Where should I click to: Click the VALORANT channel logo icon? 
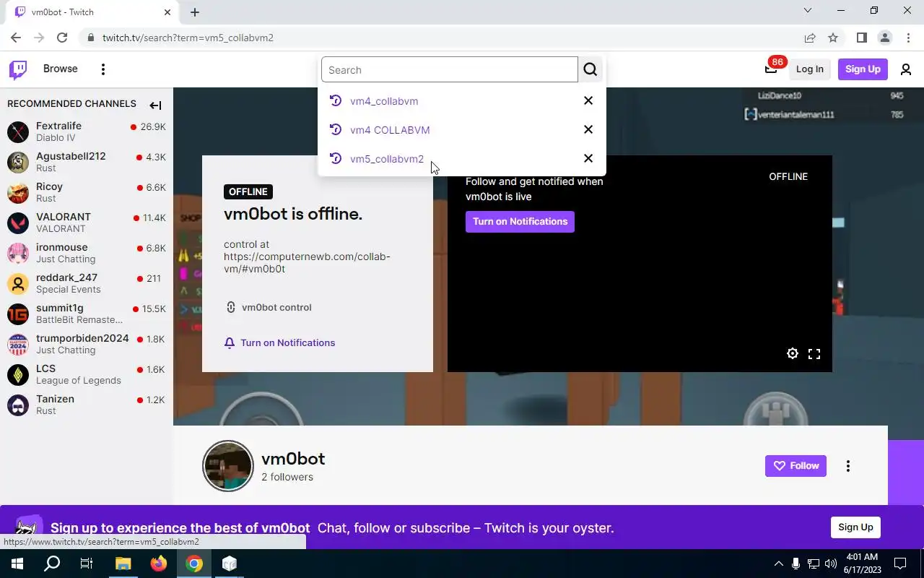click(18, 223)
